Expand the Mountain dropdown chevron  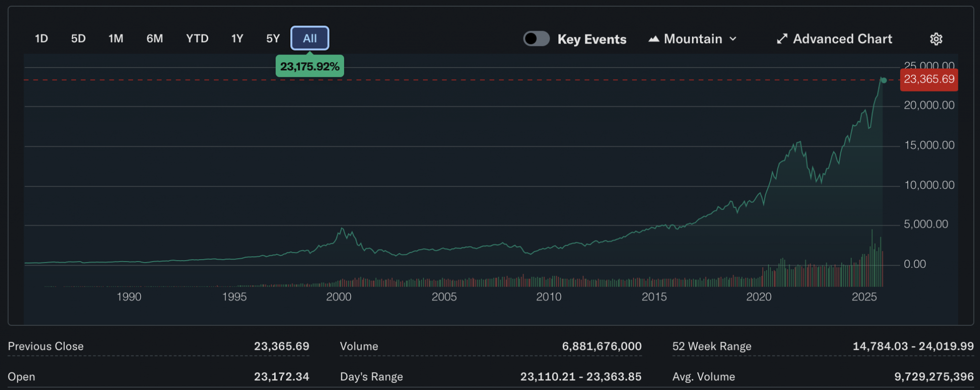point(733,39)
